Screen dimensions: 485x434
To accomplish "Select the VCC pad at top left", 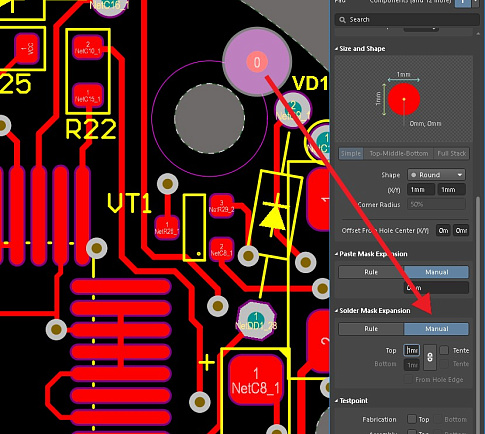I will point(27,49).
